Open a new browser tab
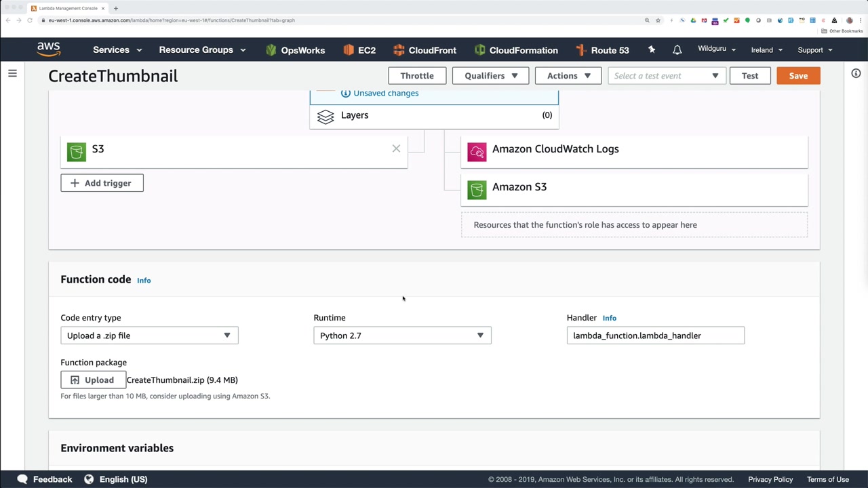Viewport: 868px width, 488px height. pos(116,8)
